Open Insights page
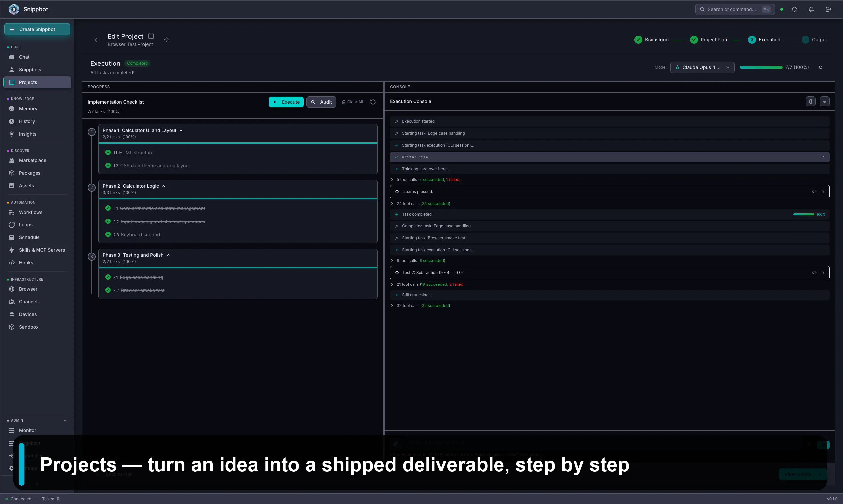Screen dimensions: 843x504 coord(37,134)
